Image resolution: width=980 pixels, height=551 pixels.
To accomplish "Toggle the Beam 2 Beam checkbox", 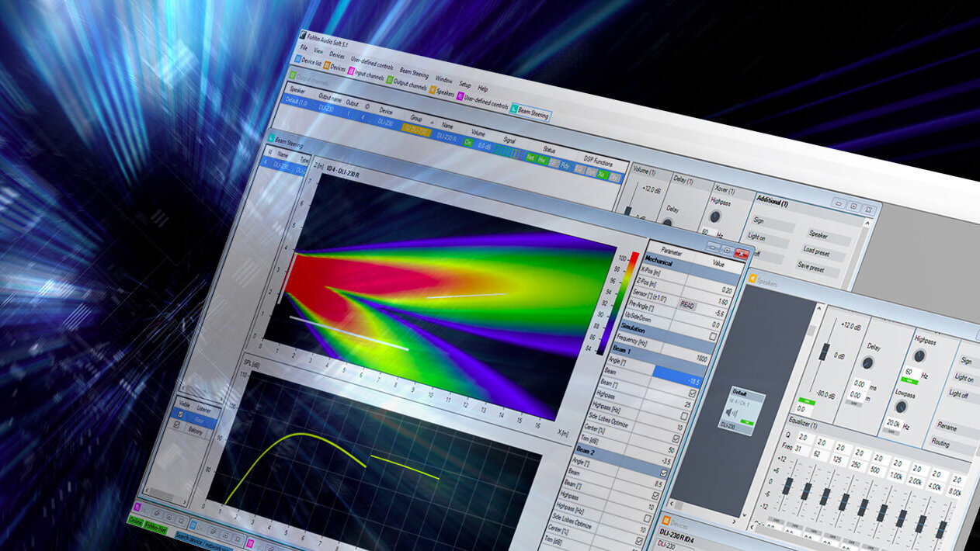I will point(655,495).
